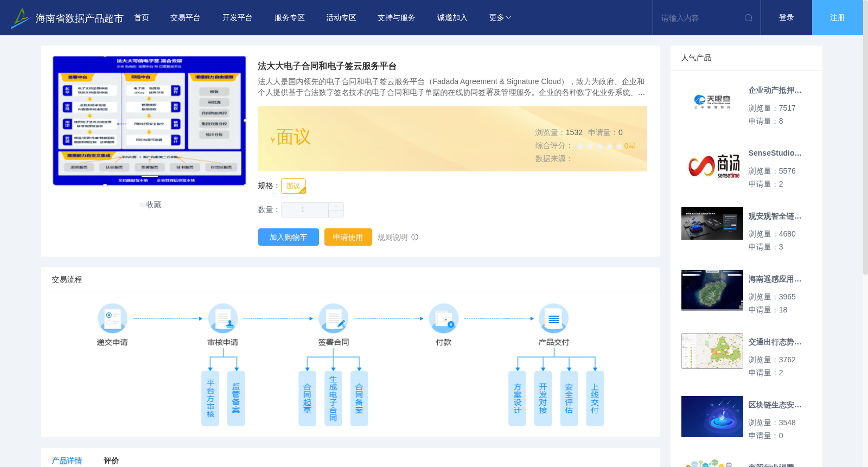Image resolution: width=868 pixels, height=467 pixels.
Task: Click the 合同起草 flow box
Action: click(x=307, y=398)
